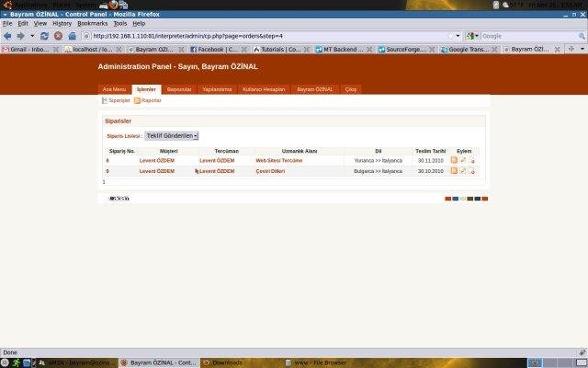
Task: Click page number 1 in pagination
Action: click(104, 182)
